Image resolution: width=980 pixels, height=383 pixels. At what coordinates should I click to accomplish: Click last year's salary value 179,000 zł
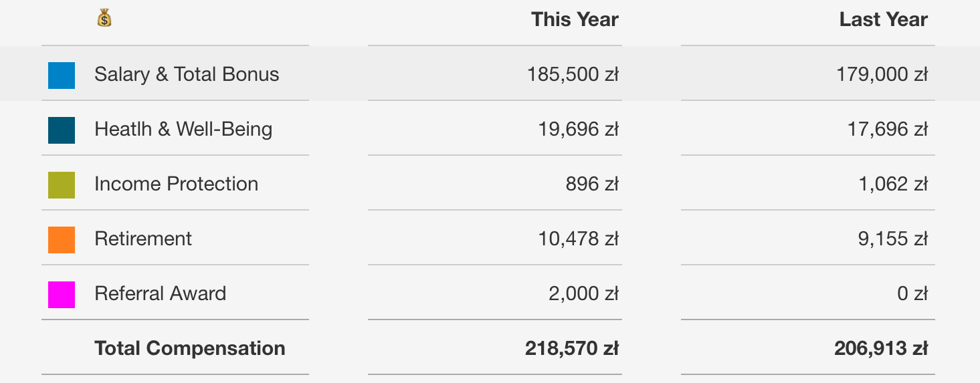click(882, 74)
